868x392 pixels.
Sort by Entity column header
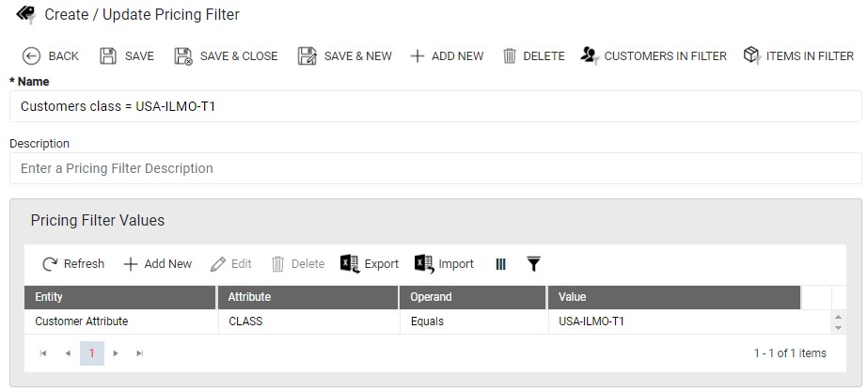120,297
